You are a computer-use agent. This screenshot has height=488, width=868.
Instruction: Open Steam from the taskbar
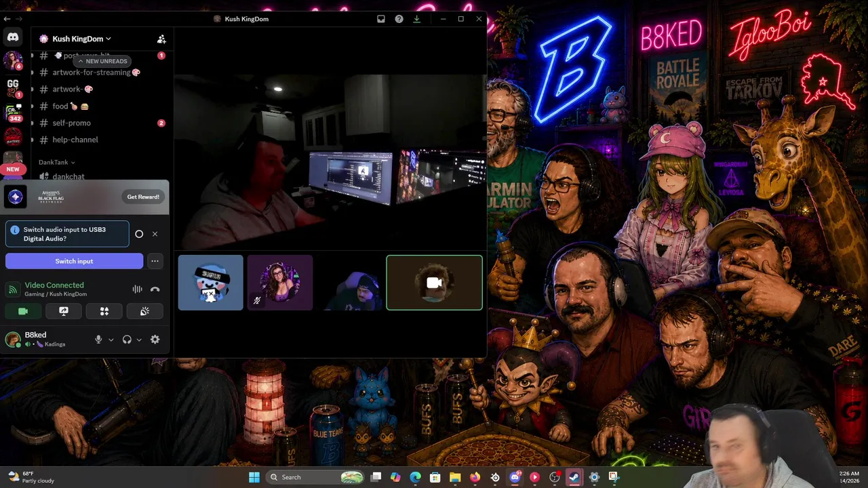(x=574, y=477)
